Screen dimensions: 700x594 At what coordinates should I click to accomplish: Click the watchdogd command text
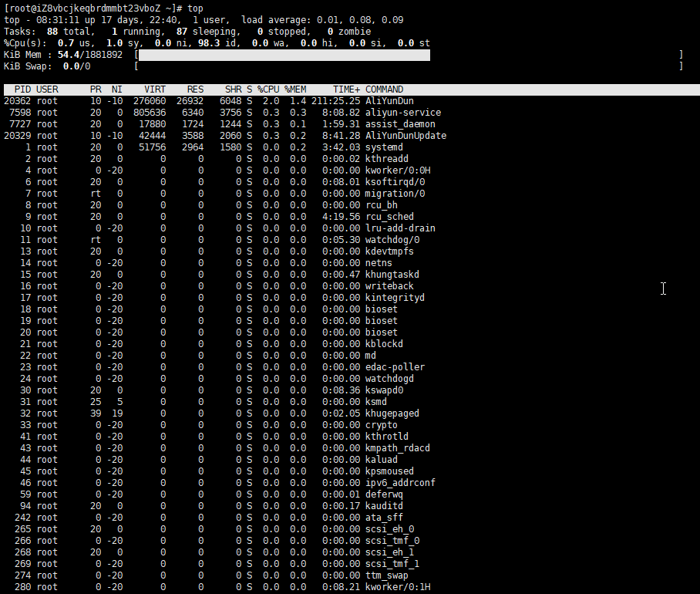pos(389,379)
